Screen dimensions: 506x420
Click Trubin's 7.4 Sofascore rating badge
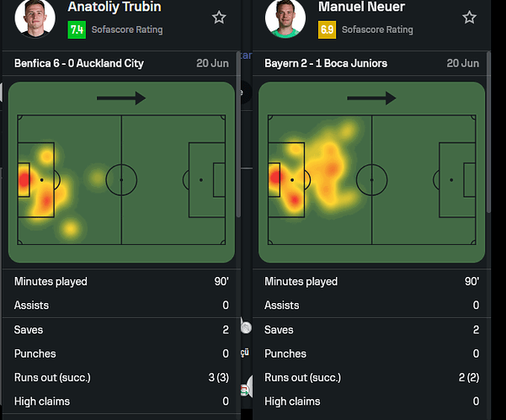[x=77, y=29]
